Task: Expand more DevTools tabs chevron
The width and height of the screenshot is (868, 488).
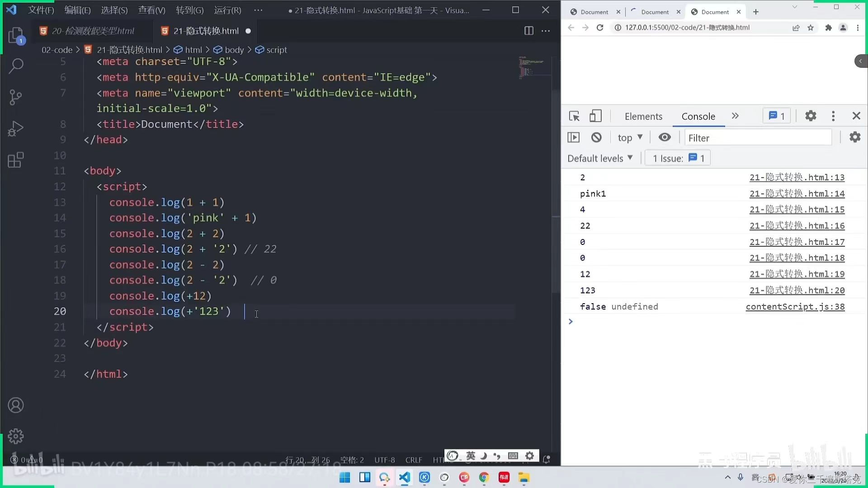Action: (x=735, y=116)
